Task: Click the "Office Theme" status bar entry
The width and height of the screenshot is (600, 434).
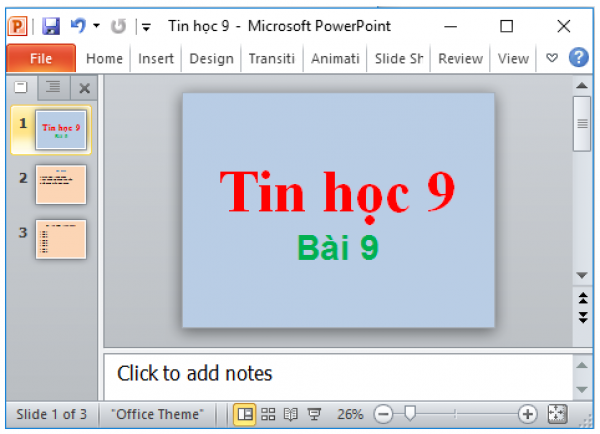Action: pos(157,414)
